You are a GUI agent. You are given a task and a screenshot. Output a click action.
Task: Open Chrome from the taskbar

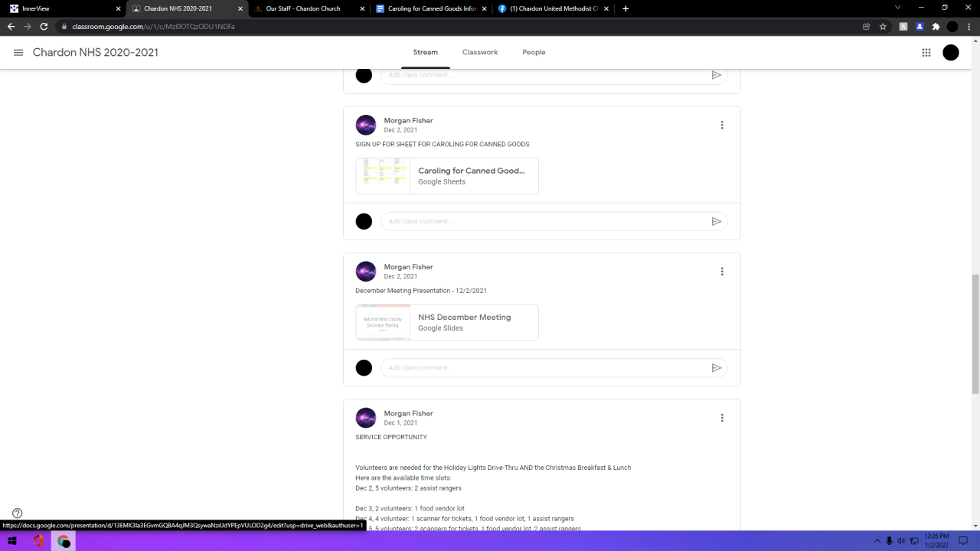coord(64,541)
